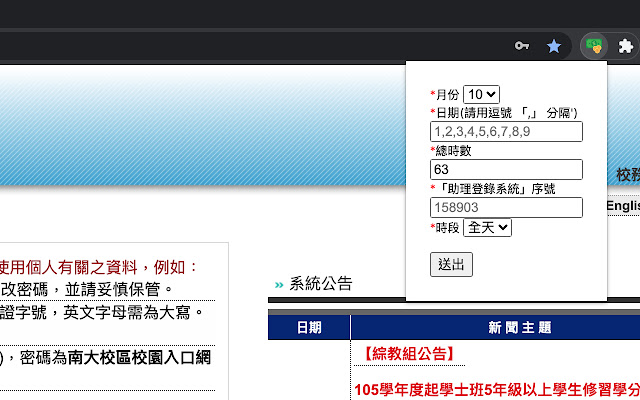640x400 pixels.
Task: Click the password key icon in address bar
Action: (x=522, y=46)
